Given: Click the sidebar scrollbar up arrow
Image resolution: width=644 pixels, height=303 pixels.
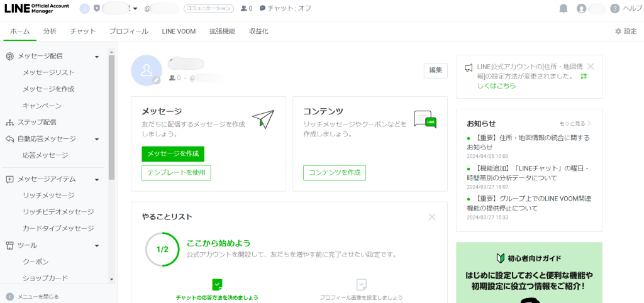Looking at the screenshot, I should (x=111, y=52).
